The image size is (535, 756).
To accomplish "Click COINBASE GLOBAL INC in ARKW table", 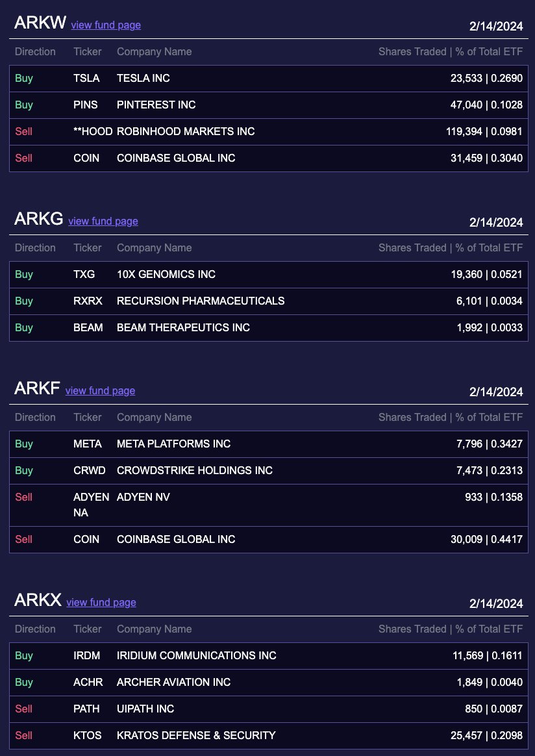I will [x=176, y=158].
